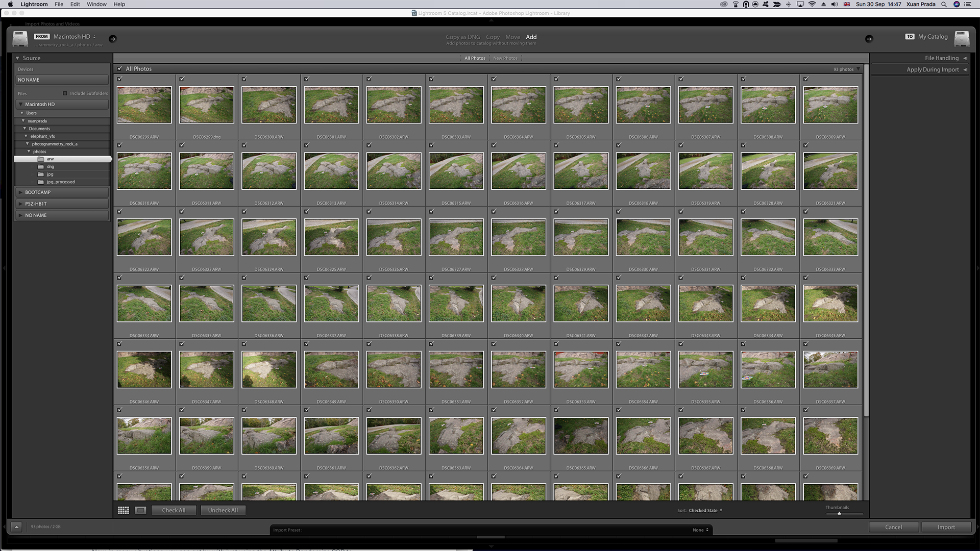Click the Cancel button

894,527
